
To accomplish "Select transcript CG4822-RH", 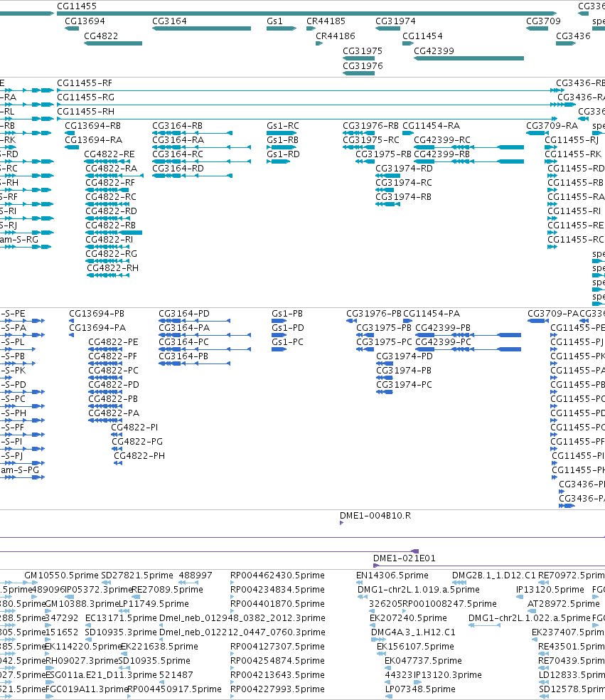I will pos(112,268).
